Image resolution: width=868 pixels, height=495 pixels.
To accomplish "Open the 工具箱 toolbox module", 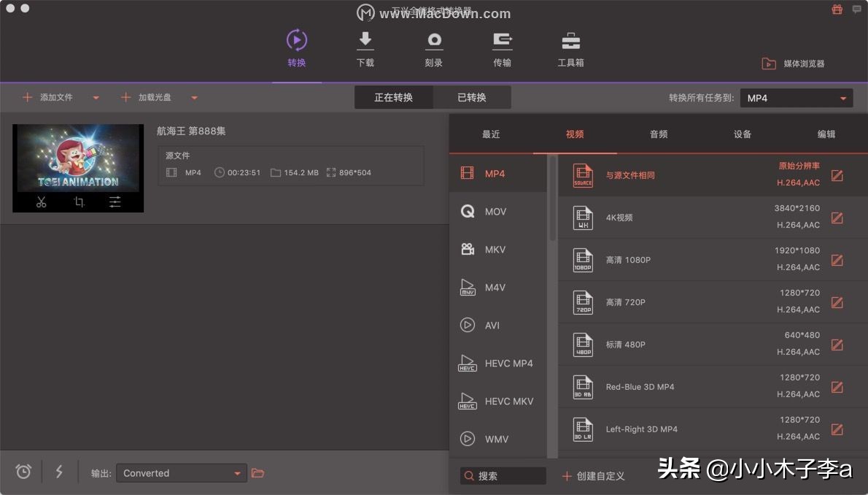I will [570, 50].
